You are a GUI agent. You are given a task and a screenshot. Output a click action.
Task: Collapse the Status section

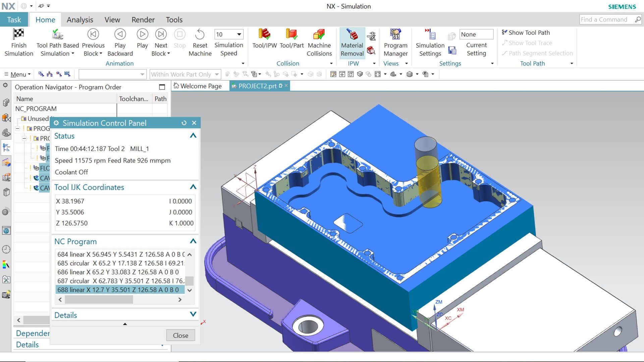tap(193, 136)
